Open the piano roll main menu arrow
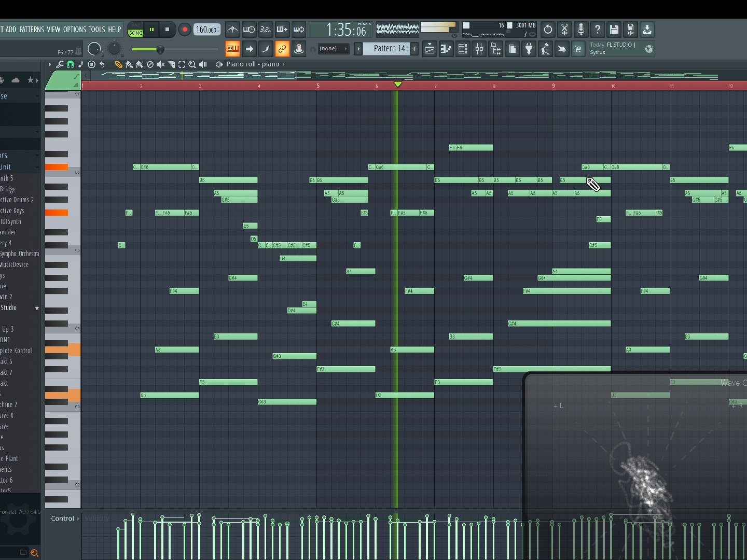This screenshot has width=747, height=560. 50,64
